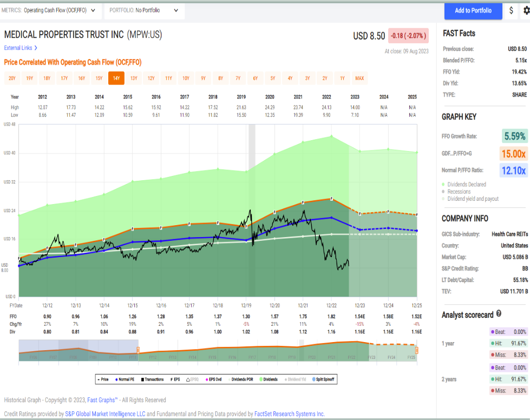Toggle the EPS legend item

pyautogui.click(x=175, y=379)
